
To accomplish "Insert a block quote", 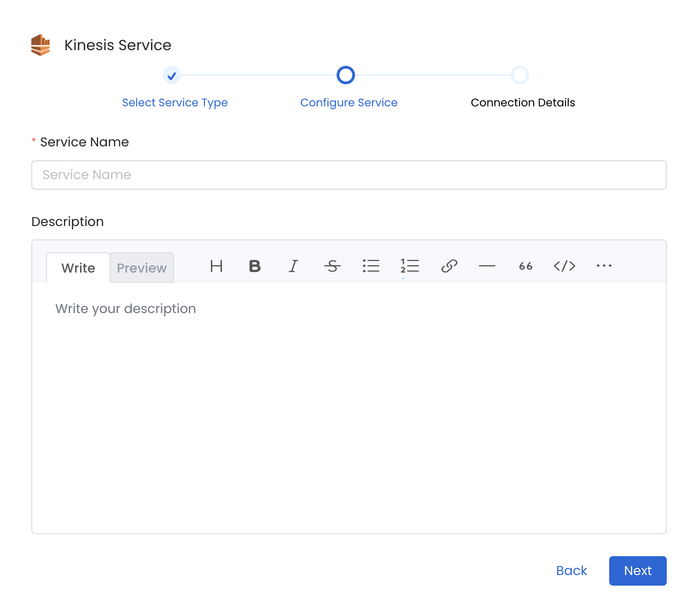I will coord(525,266).
